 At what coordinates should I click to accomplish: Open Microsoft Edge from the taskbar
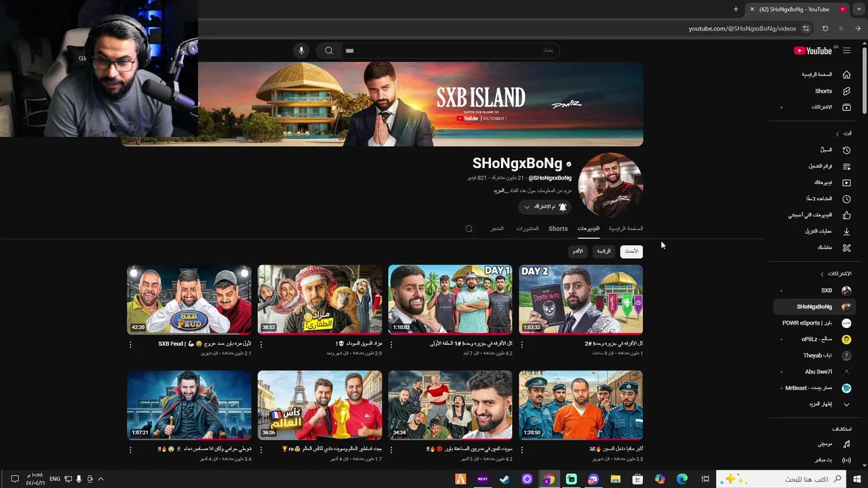click(x=682, y=479)
